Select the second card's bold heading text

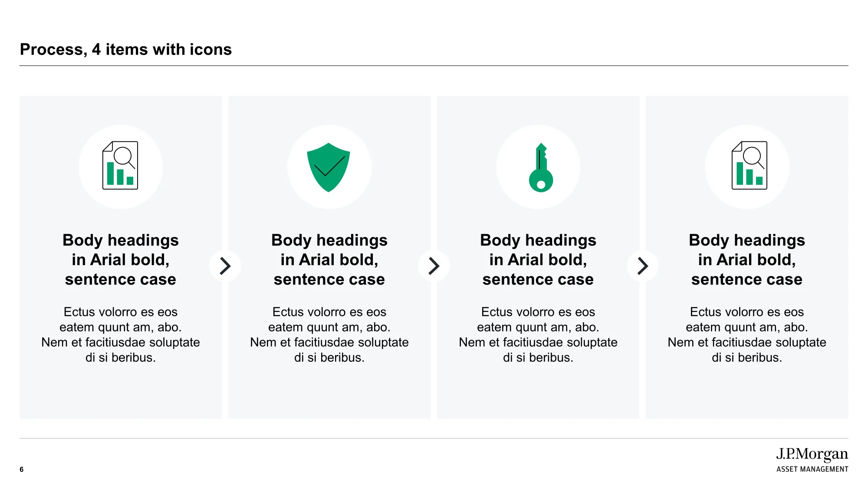329,259
